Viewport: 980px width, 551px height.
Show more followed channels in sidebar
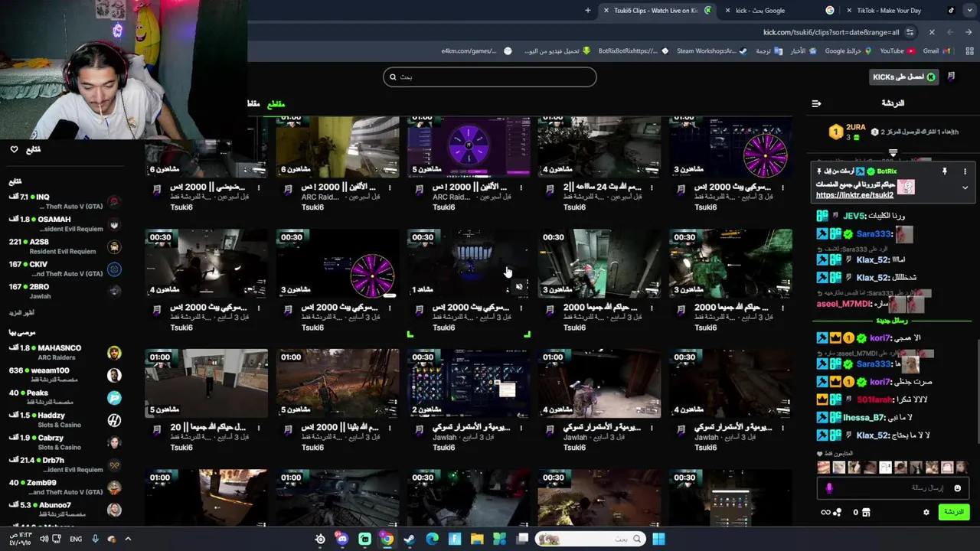pyautogui.click(x=21, y=313)
